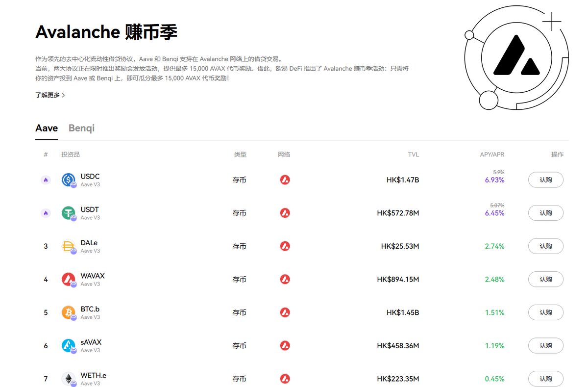
Task: Click the USDC coin icon
Action: [x=68, y=180]
